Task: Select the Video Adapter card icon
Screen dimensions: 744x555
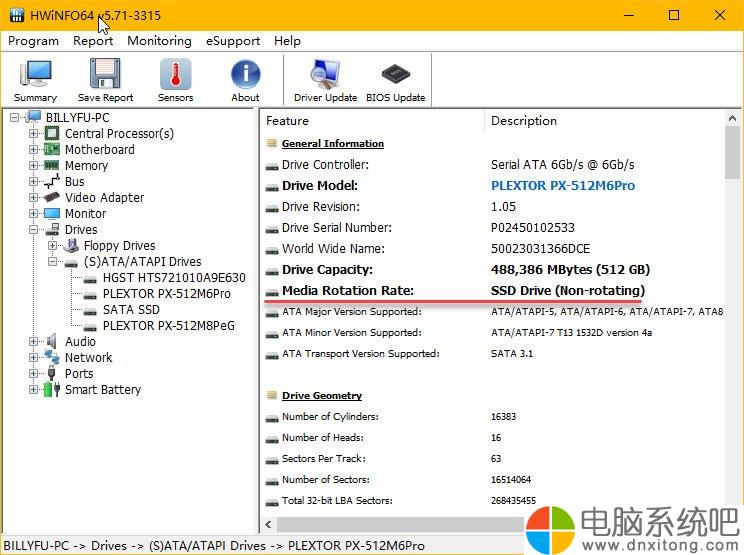Action: 52,197
